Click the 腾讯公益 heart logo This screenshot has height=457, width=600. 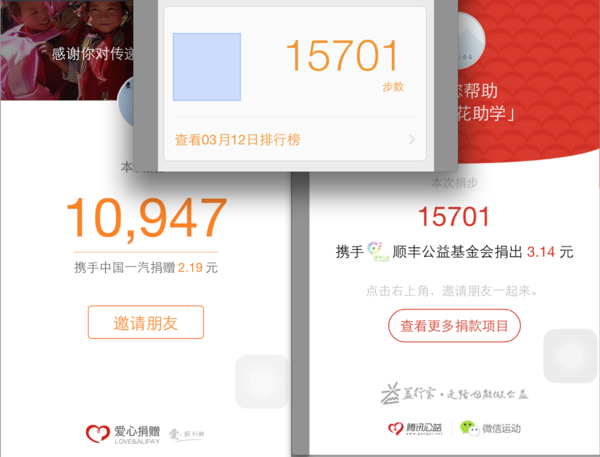(x=396, y=428)
